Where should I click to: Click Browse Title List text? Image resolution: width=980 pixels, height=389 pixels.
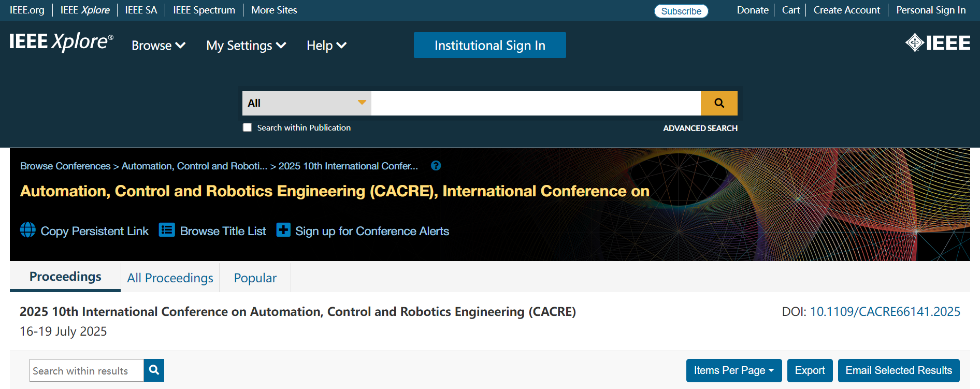coord(223,231)
